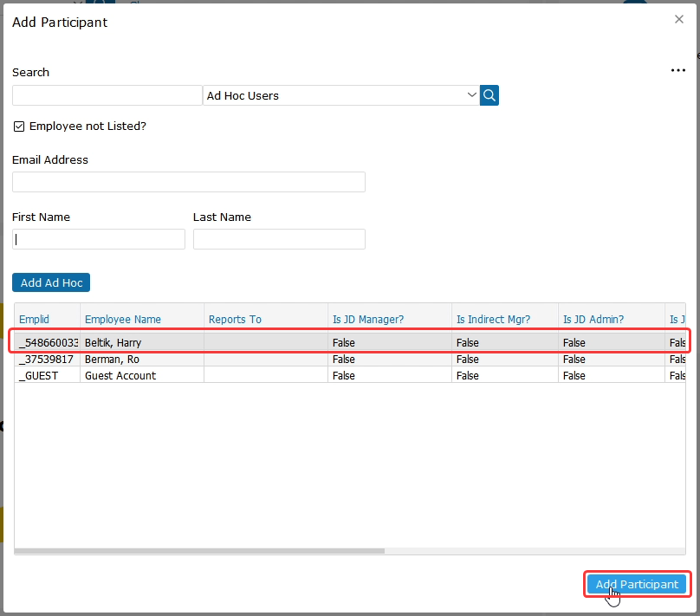The height and width of the screenshot is (616, 700).
Task: Click the Is Indirect Mgr? column header
Action: [494, 320]
